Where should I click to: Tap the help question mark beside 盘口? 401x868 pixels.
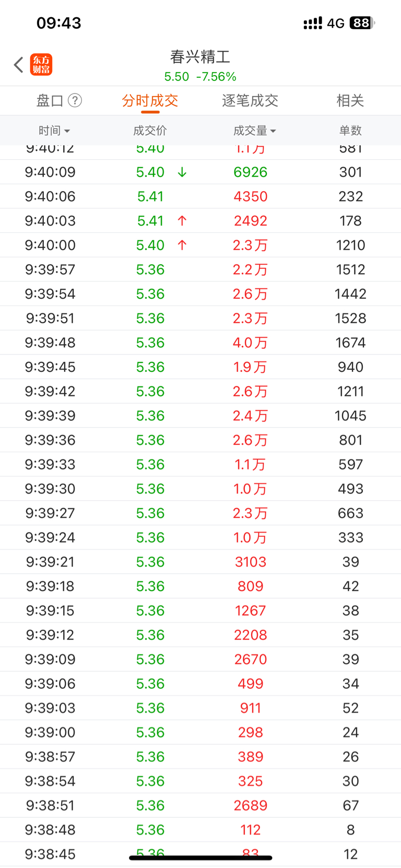pyautogui.click(x=75, y=100)
